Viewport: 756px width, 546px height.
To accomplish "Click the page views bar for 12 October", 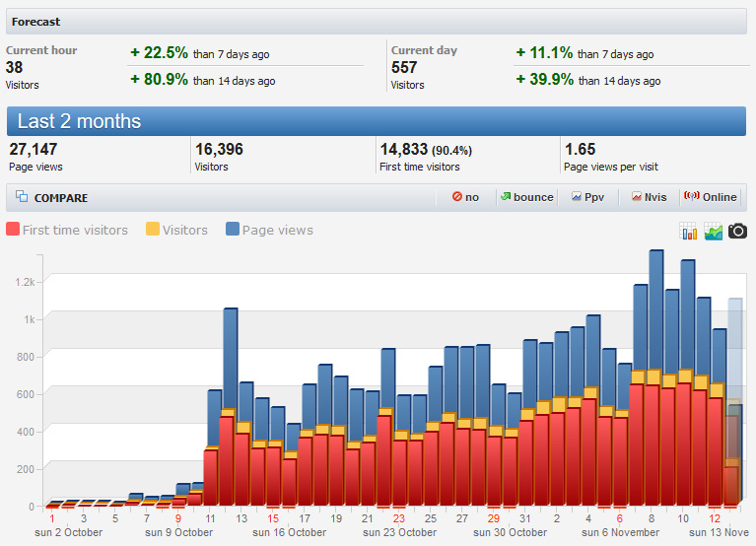I will point(231,359).
